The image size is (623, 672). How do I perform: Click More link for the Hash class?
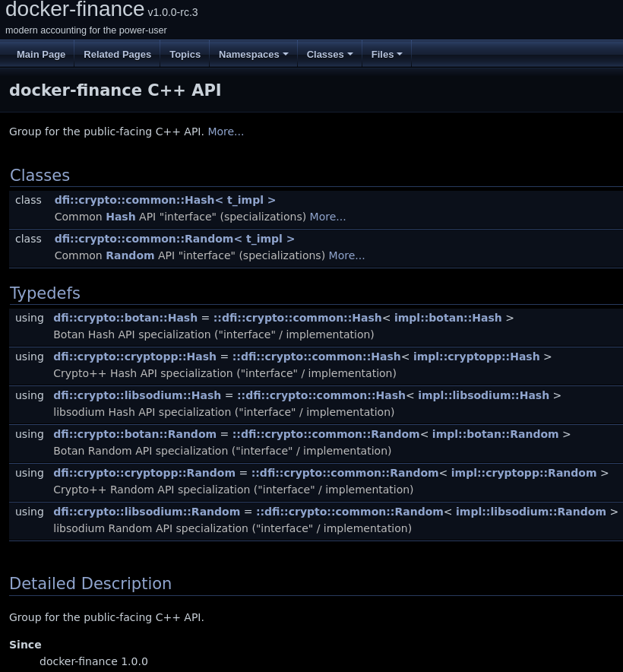pos(327,217)
